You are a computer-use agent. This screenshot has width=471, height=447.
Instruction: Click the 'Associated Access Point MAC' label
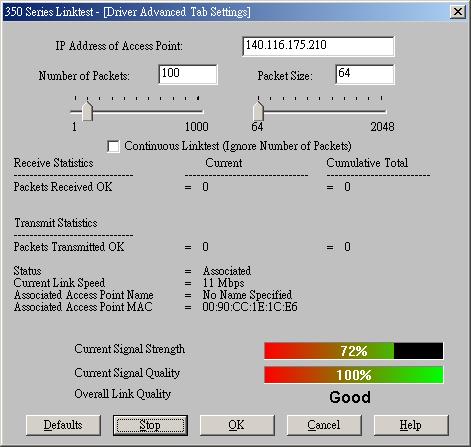click(x=83, y=307)
